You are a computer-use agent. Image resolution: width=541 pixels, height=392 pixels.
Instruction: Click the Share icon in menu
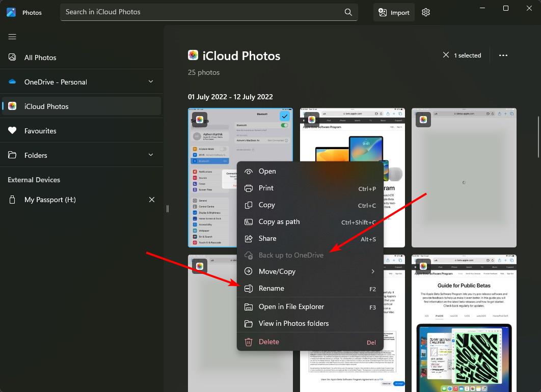[249, 239]
